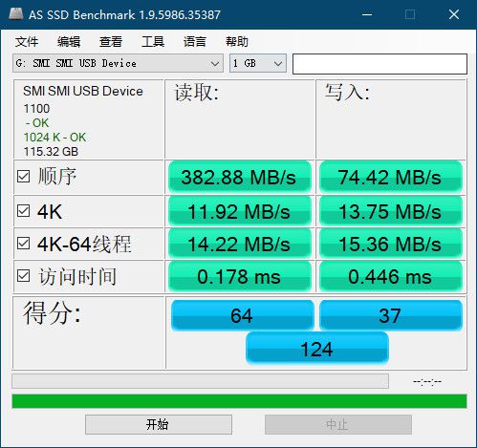Click the sequential write 74.42 MB/s result
The height and width of the screenshot is (448, 477).
[390, 177]
